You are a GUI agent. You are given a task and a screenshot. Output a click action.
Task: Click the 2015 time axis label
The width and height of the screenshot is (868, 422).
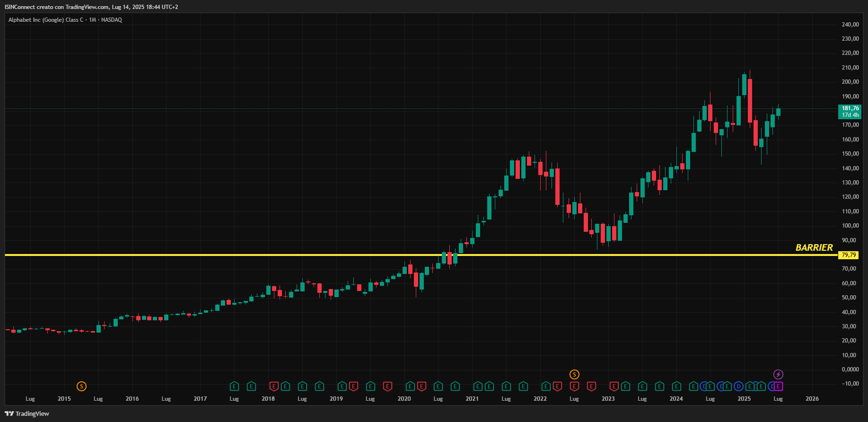pyautogui.click(x=64, y=399)
